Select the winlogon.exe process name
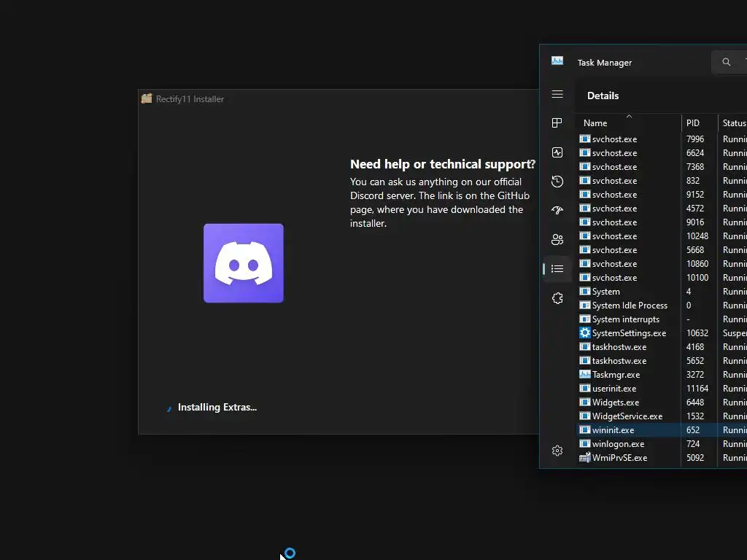This screenshot has height=560, width=747. [619, 444]
